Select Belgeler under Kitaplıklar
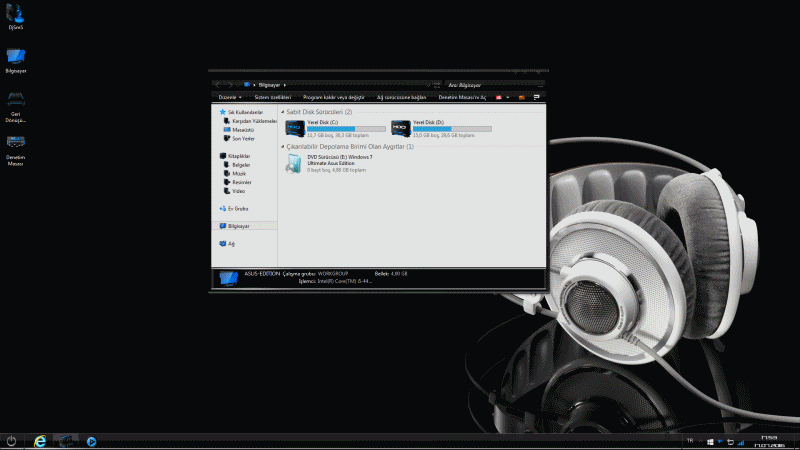Screen dimensions: 800x450 pos(241,165)
